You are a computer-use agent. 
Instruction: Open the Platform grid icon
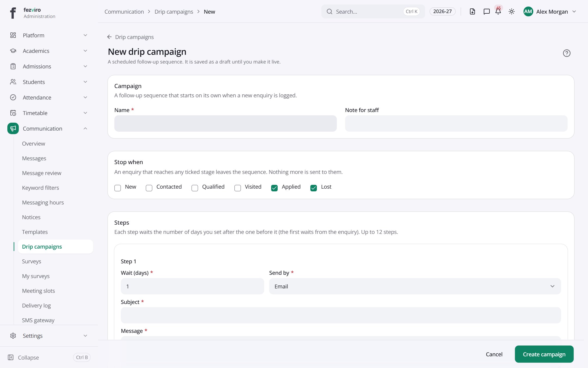13,35
